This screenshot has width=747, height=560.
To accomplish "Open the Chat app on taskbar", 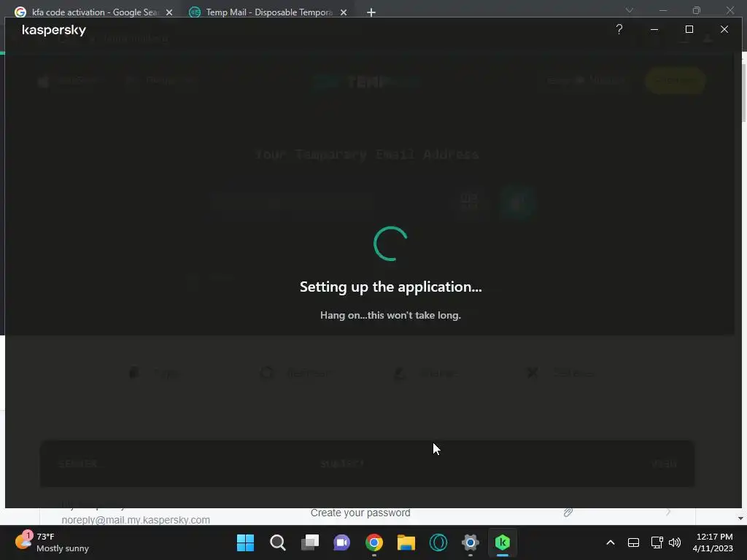I will pos(341,542).
